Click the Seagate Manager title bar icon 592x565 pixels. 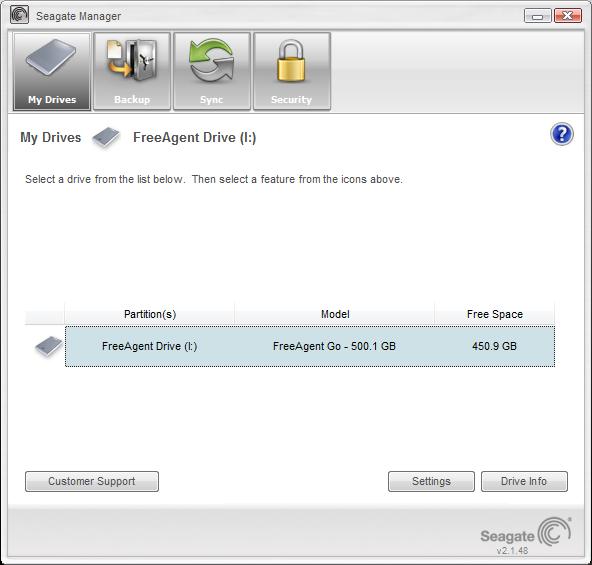click(x=19, y=15)
